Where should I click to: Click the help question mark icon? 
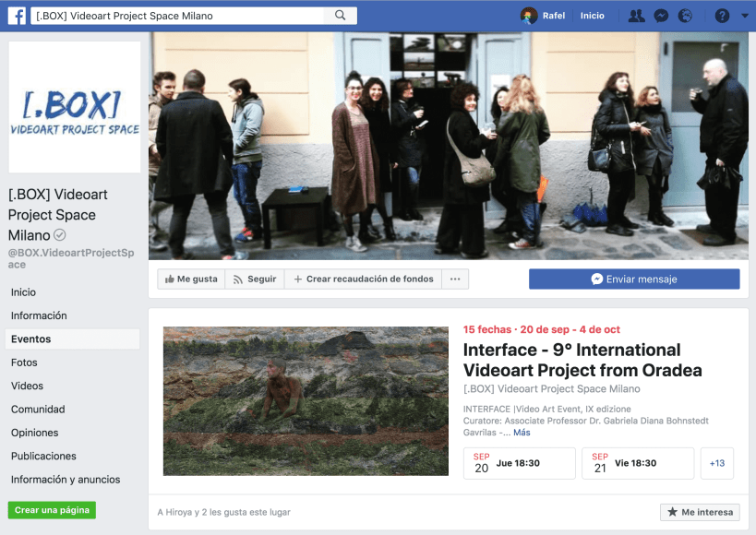pyautogui.click(x=722, y=16)
